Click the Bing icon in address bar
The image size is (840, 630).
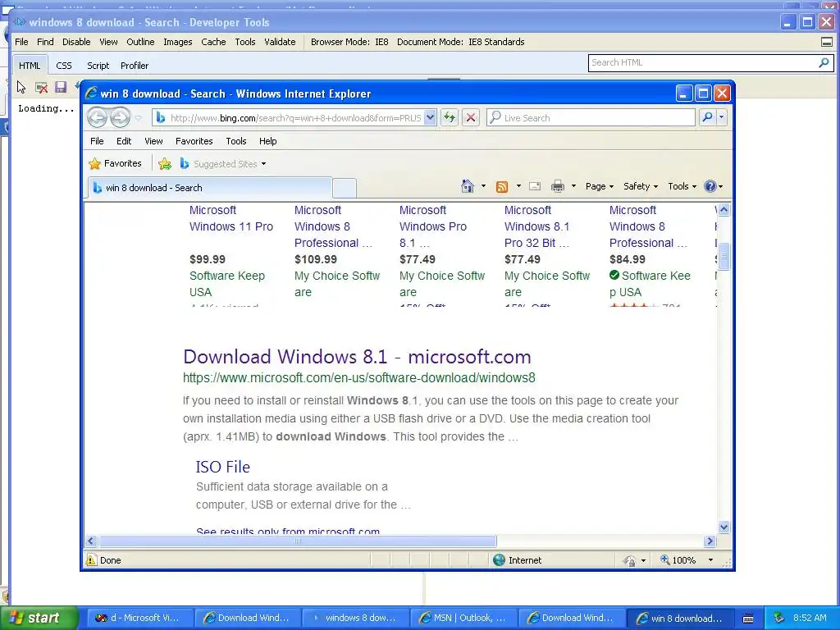161,117
